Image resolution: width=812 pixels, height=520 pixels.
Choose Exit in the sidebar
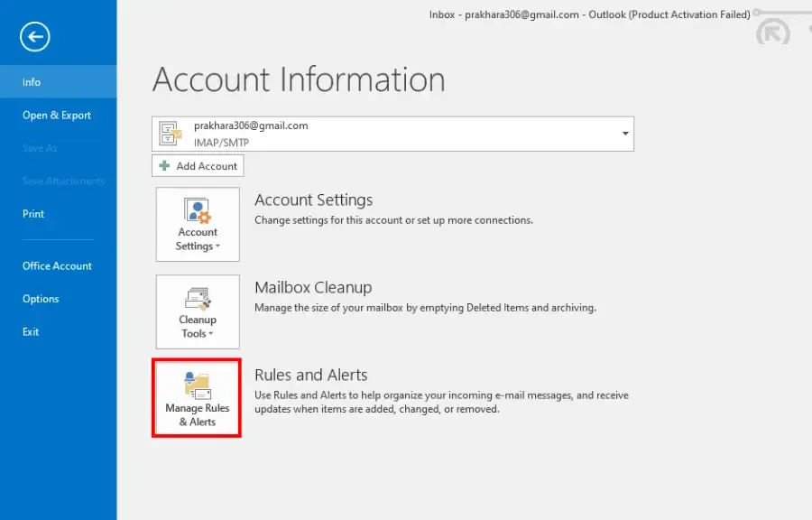tap(58, 332)
